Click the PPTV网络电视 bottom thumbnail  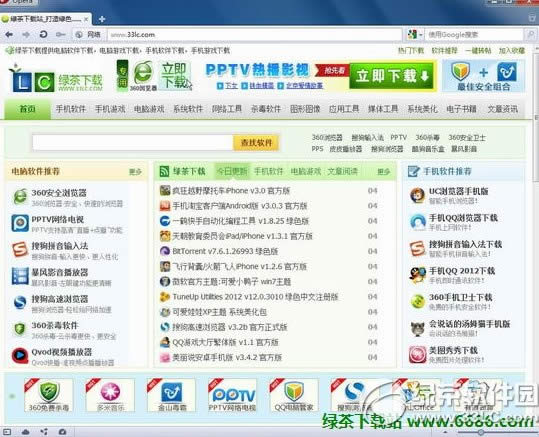click(233, 395)
